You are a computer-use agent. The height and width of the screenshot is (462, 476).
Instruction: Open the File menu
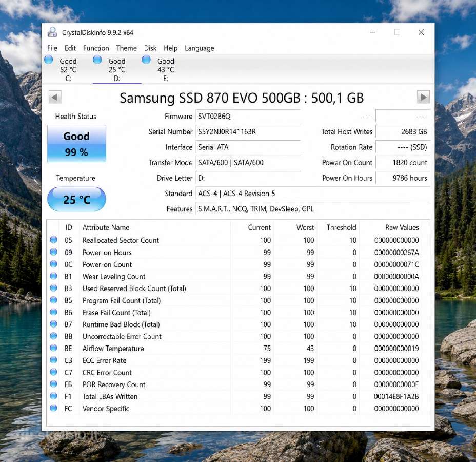tap(52, 48)
